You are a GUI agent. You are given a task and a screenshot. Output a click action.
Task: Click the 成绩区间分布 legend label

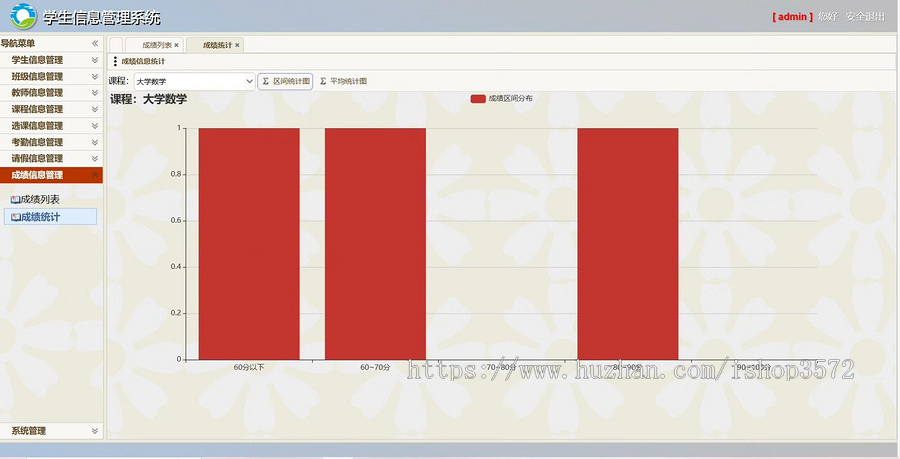pyautogui.click(x=510, y=99)
